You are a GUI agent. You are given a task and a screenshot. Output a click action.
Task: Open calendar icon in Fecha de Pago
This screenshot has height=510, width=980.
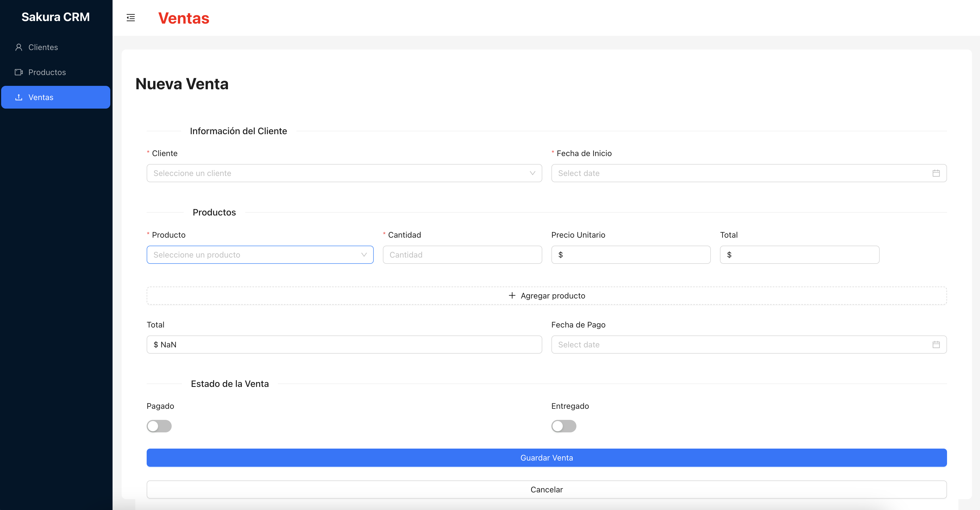tap(936, 345)
